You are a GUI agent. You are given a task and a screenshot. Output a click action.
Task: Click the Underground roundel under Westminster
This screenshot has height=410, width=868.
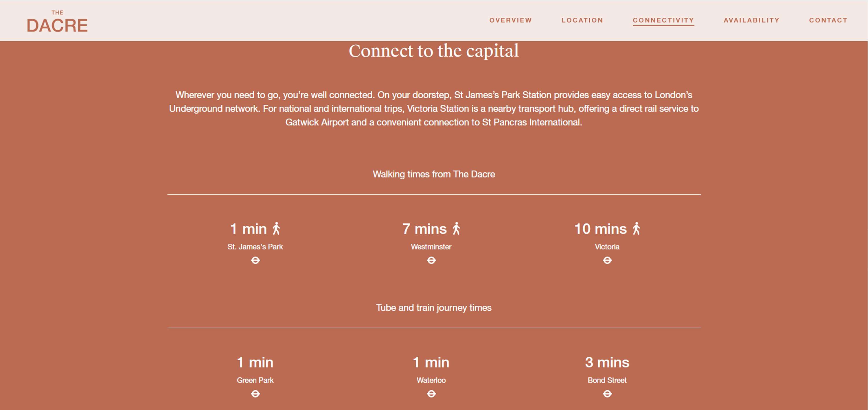tap(431, 260)
